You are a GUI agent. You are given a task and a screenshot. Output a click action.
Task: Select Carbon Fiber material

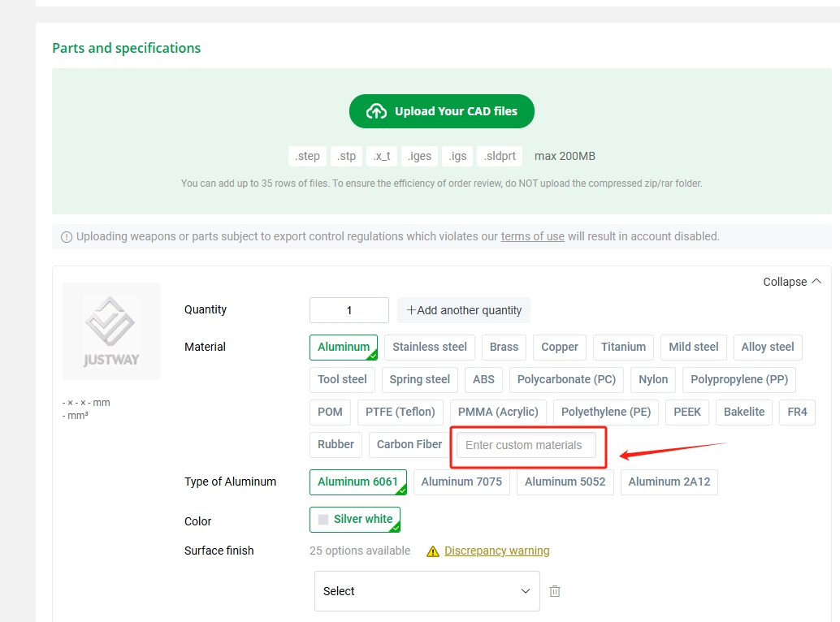pos(409,444)
